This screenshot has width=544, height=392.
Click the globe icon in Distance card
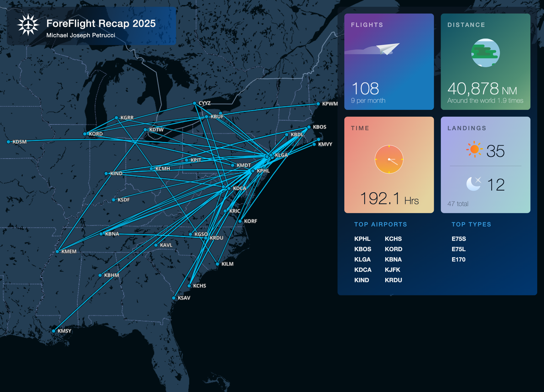(x=485, y=53)
